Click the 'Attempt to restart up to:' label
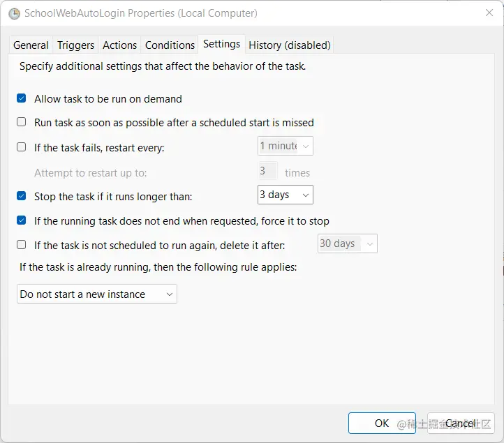Image resolution: width=504 pixels, height=443 pixels. point(90,173)
